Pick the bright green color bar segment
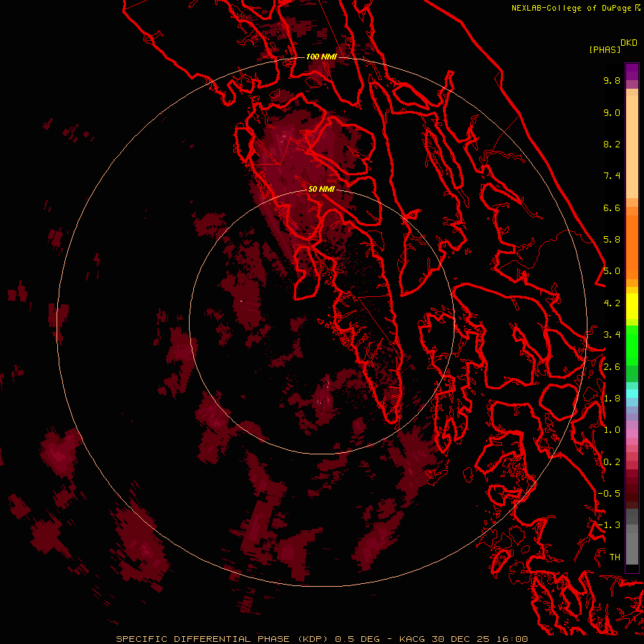This screenshot has height=644, width=644. pos(632,345)
